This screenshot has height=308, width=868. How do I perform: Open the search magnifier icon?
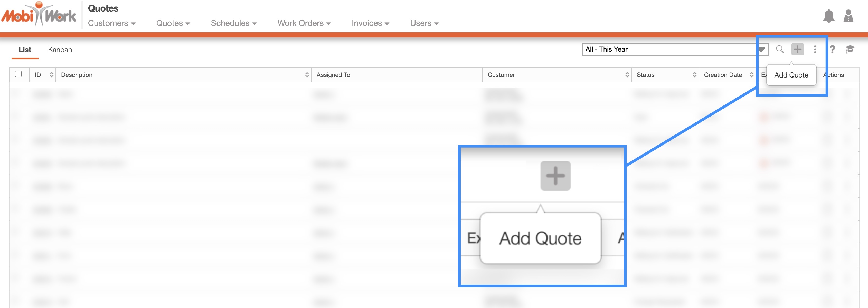(780, 50)
